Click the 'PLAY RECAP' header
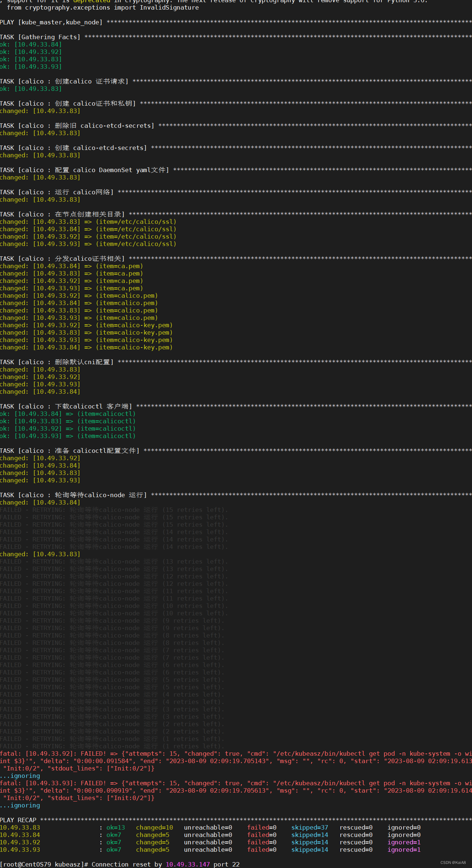 [18, 820]
